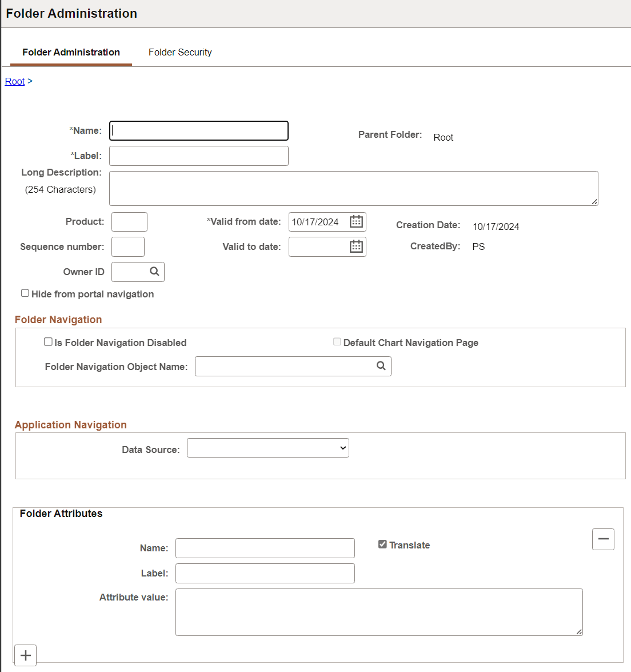The image size is (631, 672).
Task: Click the Sequence number field
Action: coord(127,246)
